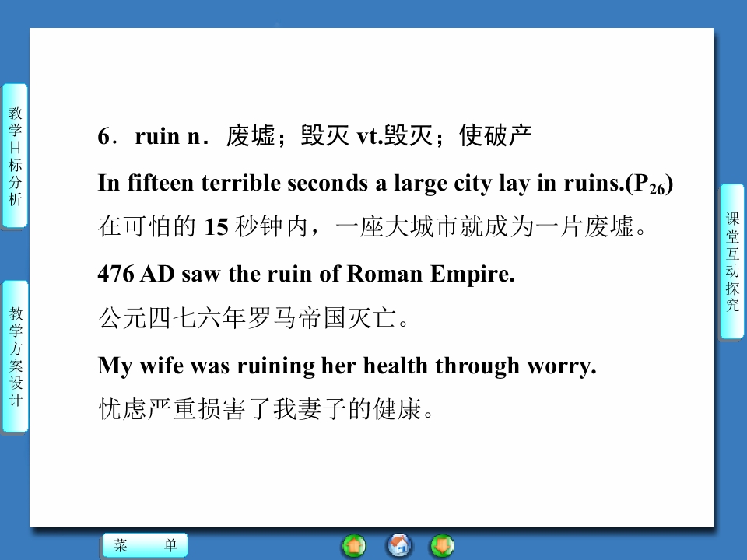Screen dimensions: 747x560
Task: Open the 课堂互动探究 side tab
Action: pyautogui.click(x=732, y=261)
